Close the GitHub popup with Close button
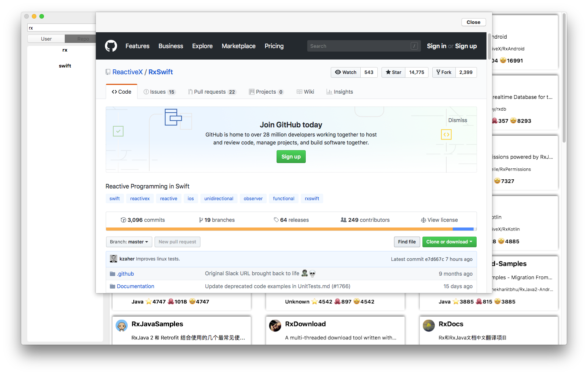The height and width of the screenshot is (375, 588). (474, 22)
